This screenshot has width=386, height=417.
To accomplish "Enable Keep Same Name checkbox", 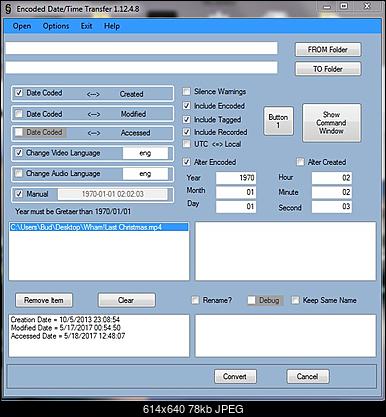I will click(x=295, y=300).
